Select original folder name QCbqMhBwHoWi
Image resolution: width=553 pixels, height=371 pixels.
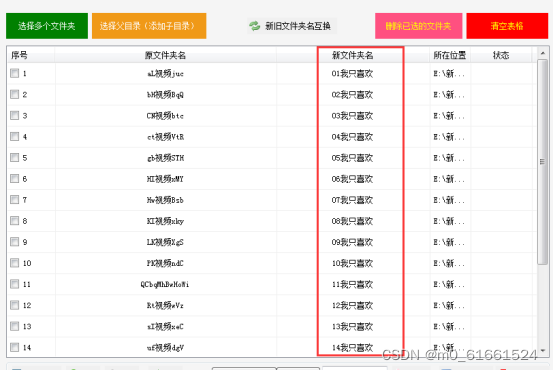click(x=165, y=284)
